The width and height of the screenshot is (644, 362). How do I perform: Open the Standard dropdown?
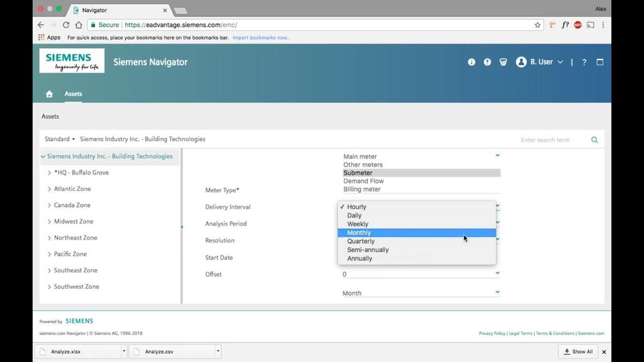point(60,139)
